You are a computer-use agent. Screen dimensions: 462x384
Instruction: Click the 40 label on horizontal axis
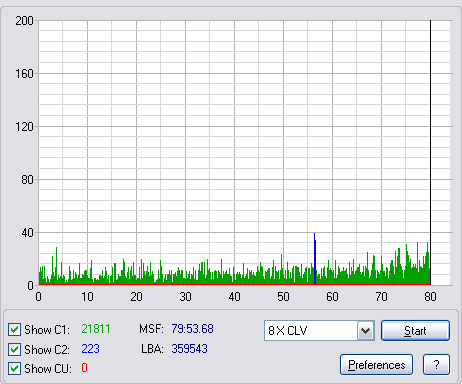234,297
